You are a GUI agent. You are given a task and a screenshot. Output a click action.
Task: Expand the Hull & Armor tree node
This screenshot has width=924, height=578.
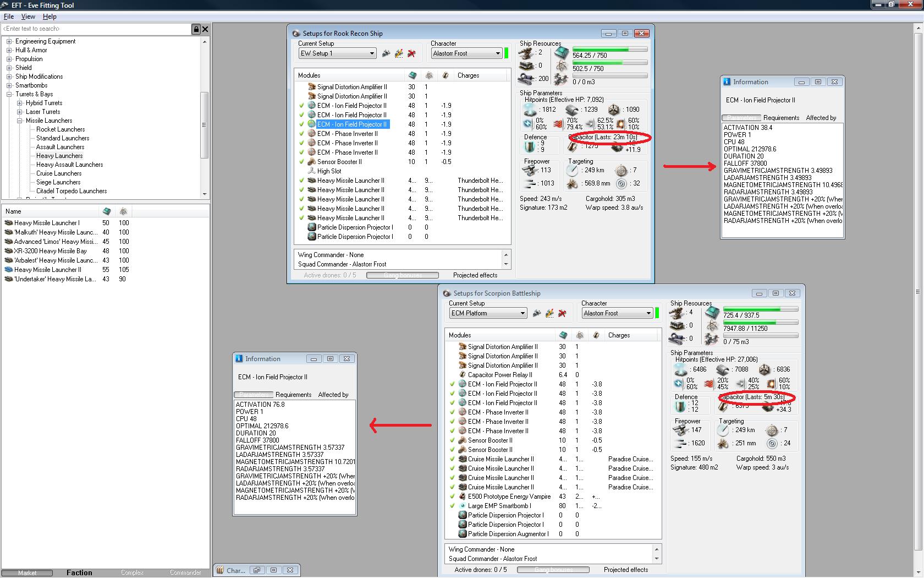[9, 50]
